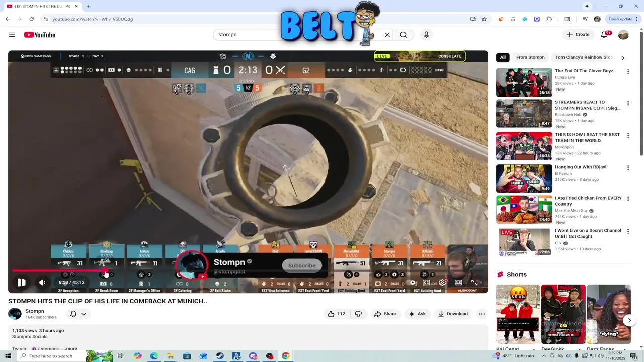Show more filter chips with right arrow

[623, 58]
